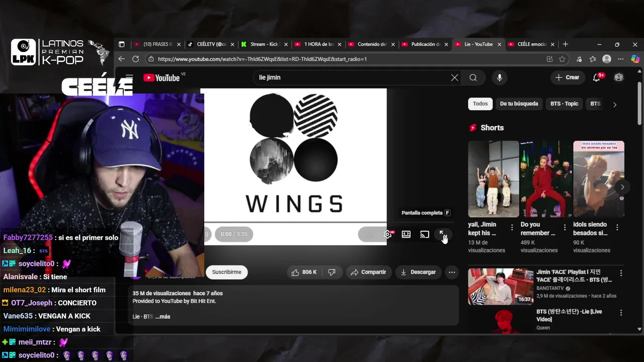Image resolution: width=644 pixels, height=362 pixels.
Task: Open tab actions menu icon
Action: point(121,44)
